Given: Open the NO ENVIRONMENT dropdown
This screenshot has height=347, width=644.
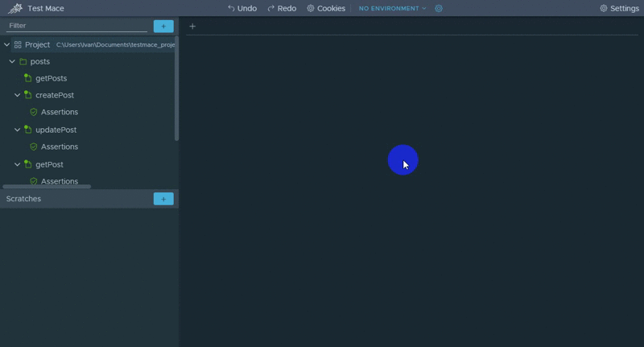Looking at the screenshot, I should click(x=392, y=8).
